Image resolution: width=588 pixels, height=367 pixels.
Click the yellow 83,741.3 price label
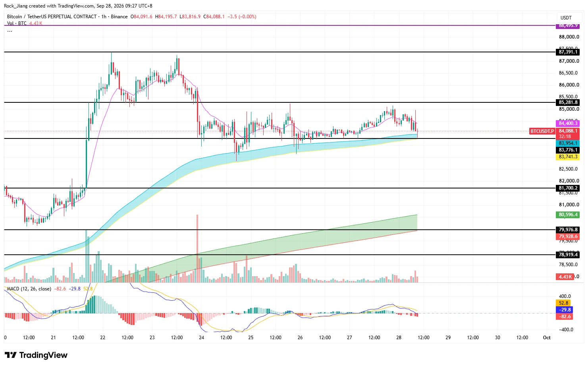tap(568, 157)
